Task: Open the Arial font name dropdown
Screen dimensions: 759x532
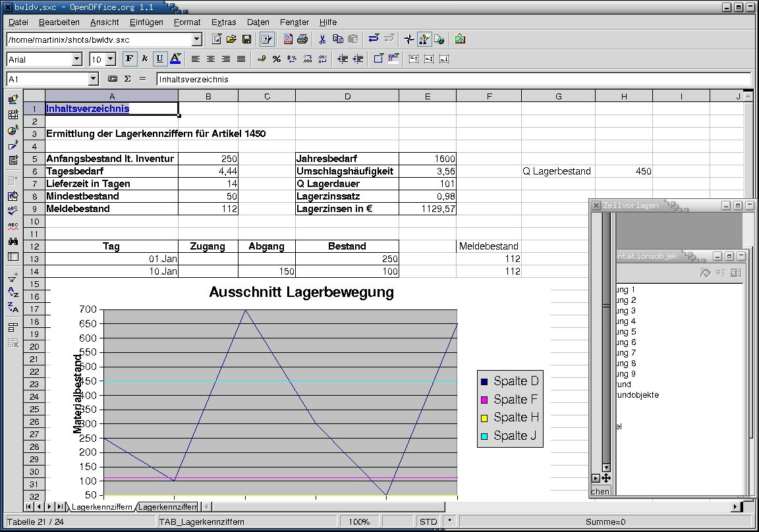Action: 77,59
